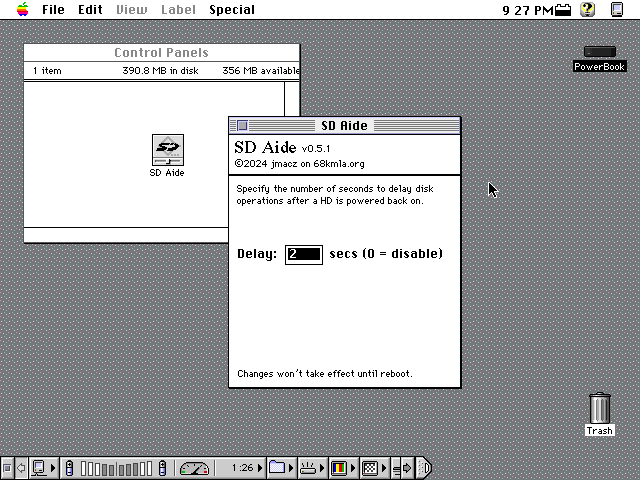Click the 'Delay:' label

coord(257,254)
